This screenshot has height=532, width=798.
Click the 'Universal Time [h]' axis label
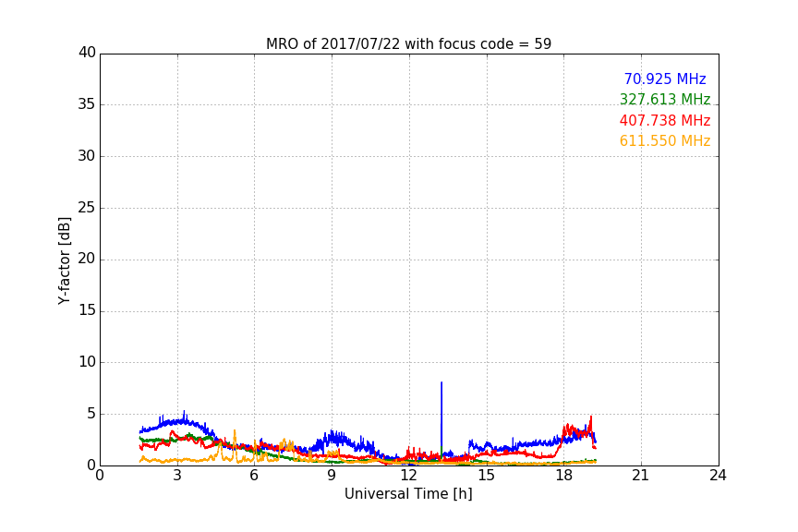click(x=408, y=494)
